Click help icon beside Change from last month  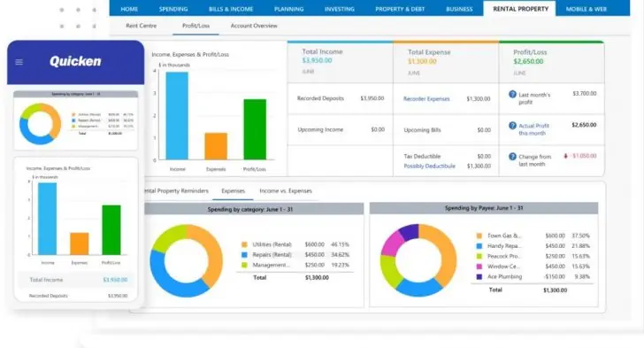coord(512,157)
